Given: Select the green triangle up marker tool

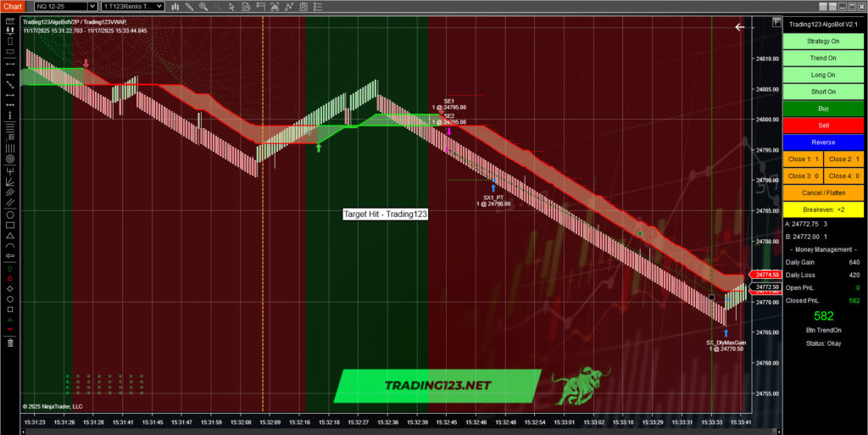Looking at the screenshot, I should pos(9,320).
